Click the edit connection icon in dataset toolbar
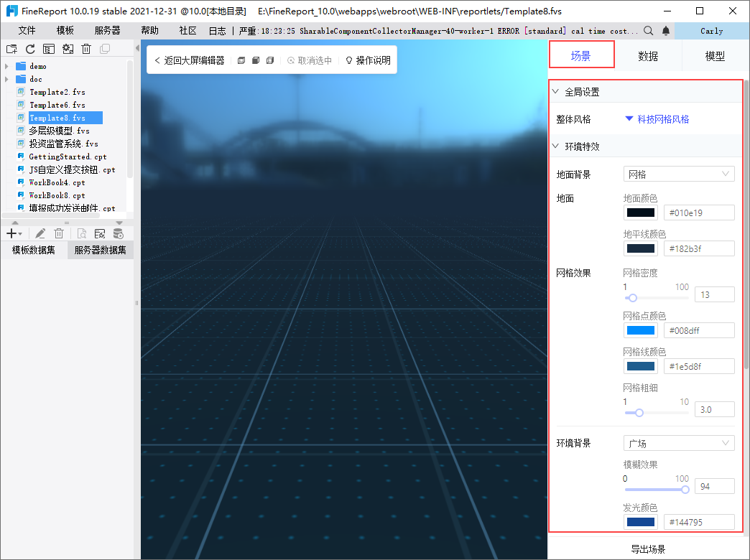The height and width of the screenshot is (560, 750). tap(99, 233)
